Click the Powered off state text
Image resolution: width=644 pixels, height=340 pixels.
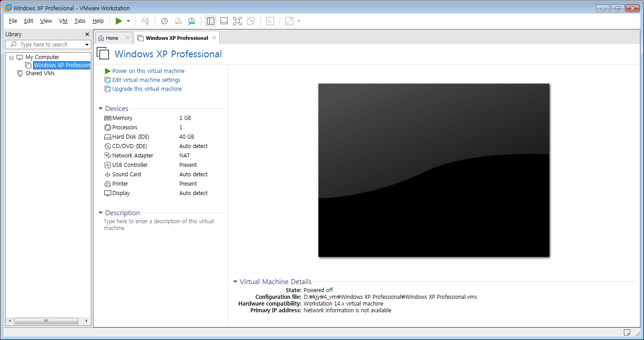318,290
